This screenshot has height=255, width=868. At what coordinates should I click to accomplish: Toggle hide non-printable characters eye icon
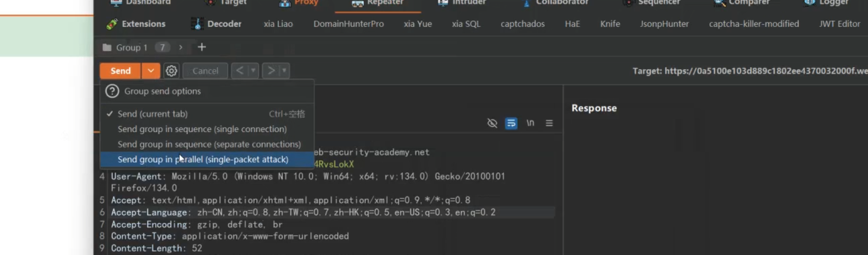(x=492, y=123)
